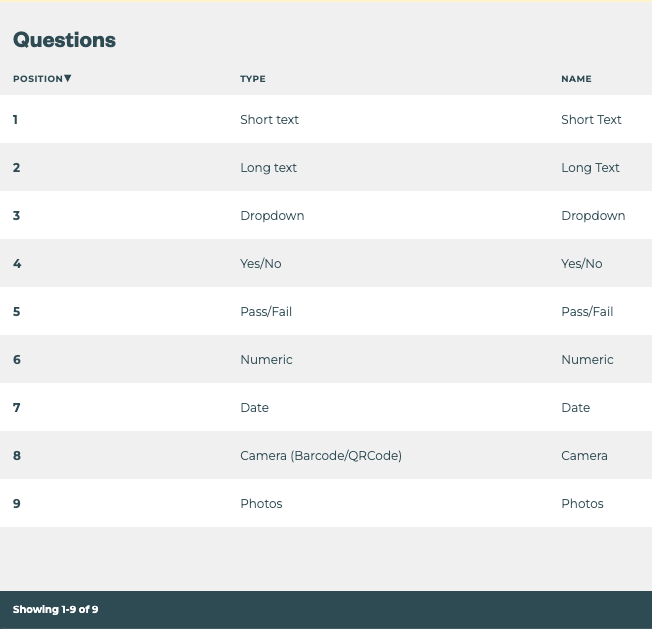The image size is (652, 629).
Task: Open the Dropdown type question
Action: pos(272,216)
